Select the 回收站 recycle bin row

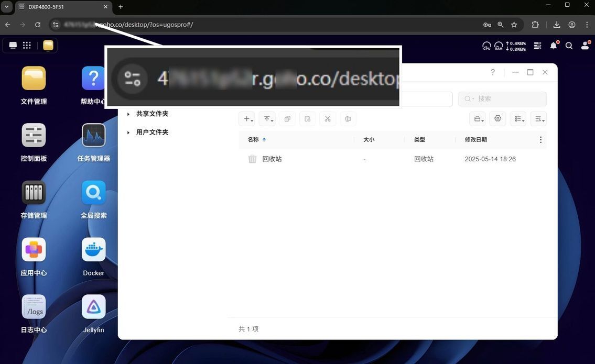pyautogui.click(x=392, y=159)
